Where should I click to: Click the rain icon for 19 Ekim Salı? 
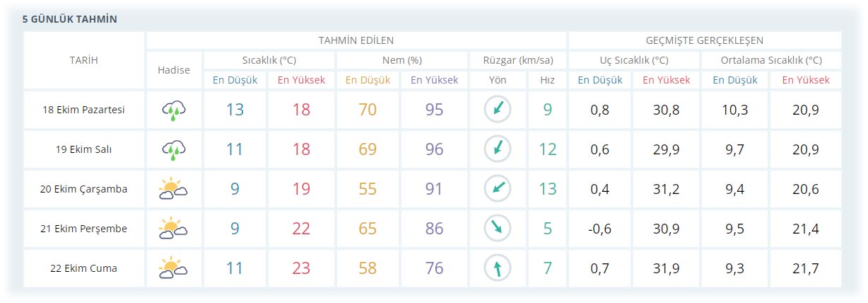click(174, 149)
